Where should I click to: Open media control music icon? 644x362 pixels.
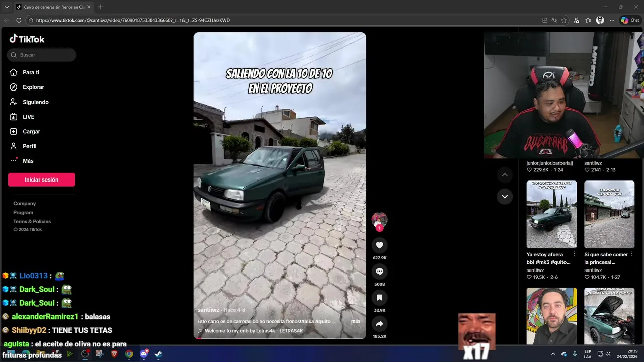pyautogui.click(x=577, y=20)
